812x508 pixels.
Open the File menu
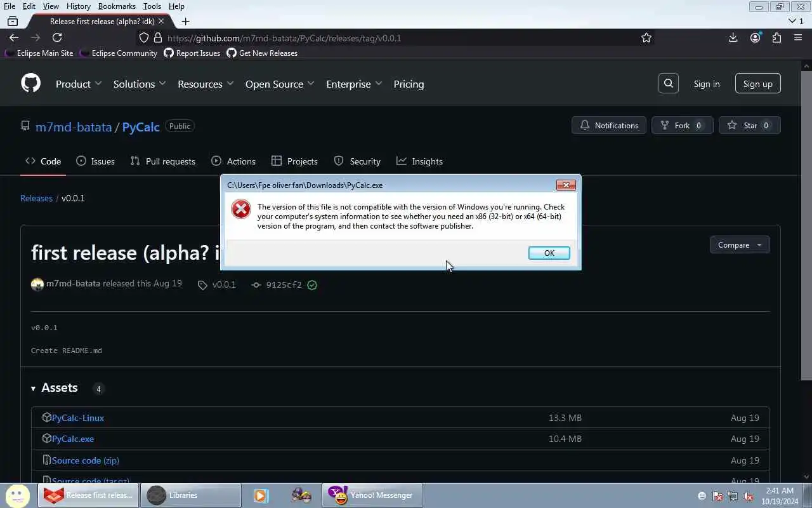click(10, 6)
